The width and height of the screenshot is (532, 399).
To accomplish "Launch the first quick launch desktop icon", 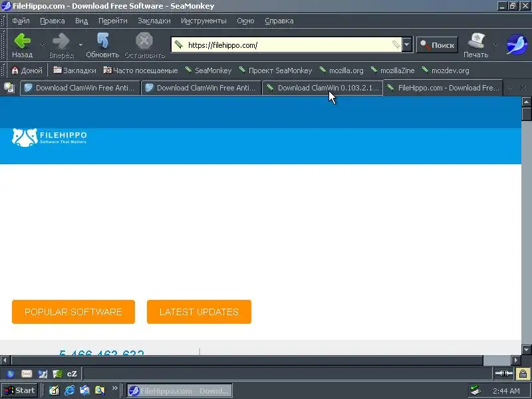I will click(54, 390).
